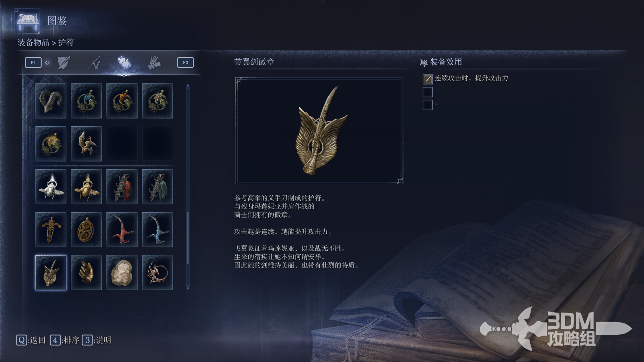
Task: Select the blue curved blade talisman
Action: click(157, 230)
